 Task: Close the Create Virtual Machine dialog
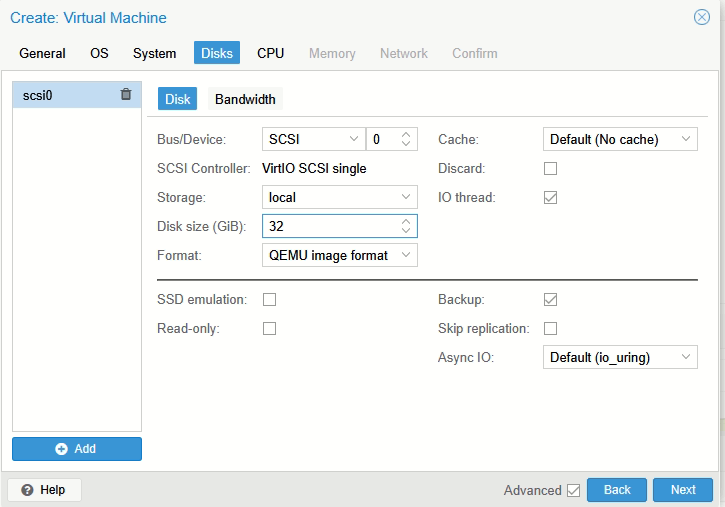702,17
